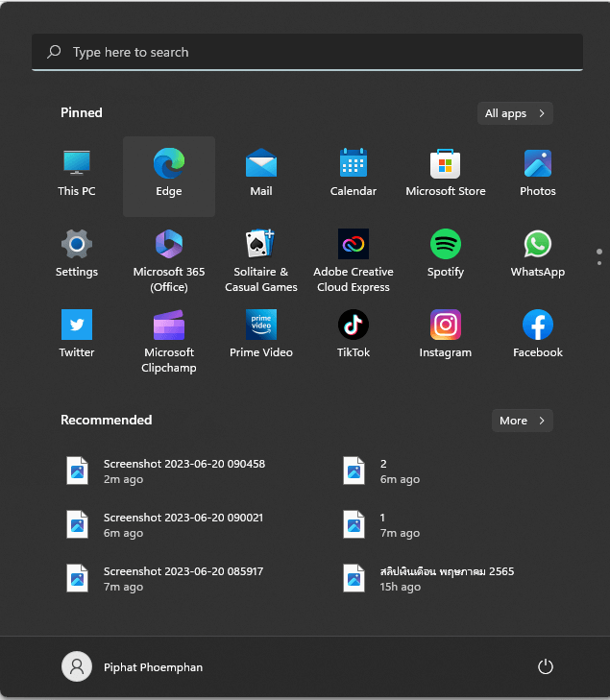Open TikTok app icon
This screenshot has width=610, height=700.
(354, 326)
